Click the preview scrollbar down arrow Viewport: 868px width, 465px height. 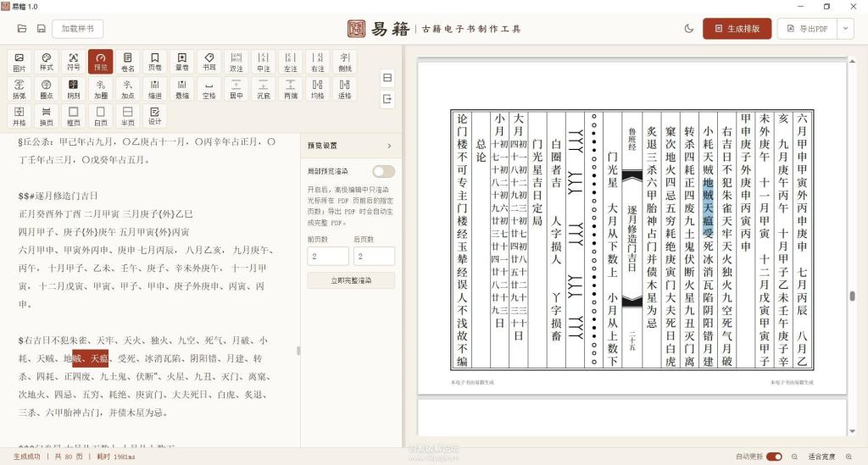point(853,431)
